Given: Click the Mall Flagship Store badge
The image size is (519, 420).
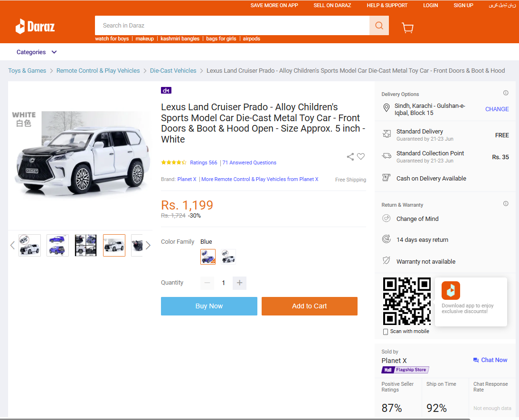Looking at the screenshot, I should pyautogui.click(x=405, y=370).
